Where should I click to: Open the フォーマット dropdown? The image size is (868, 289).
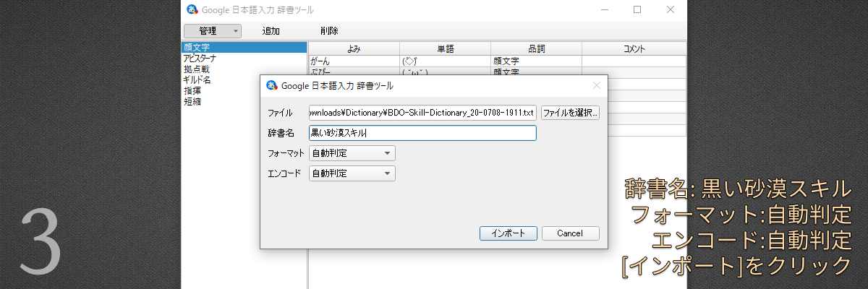(352, 153)
